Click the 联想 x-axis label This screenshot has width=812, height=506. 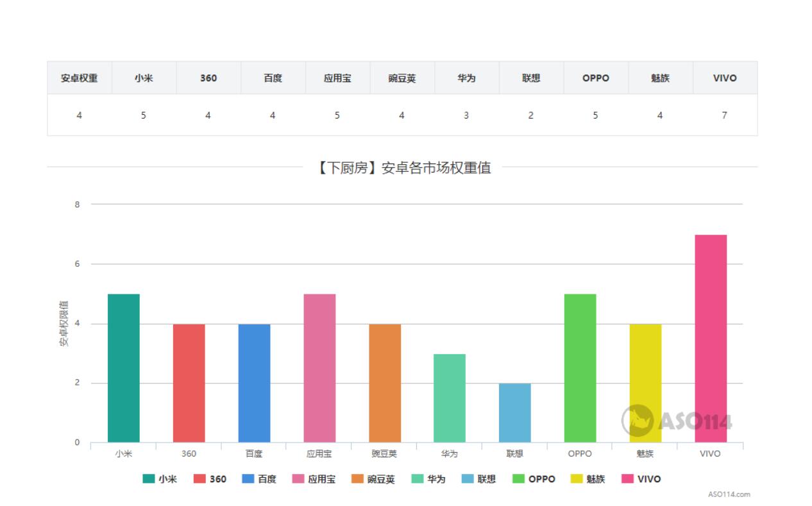515,453
